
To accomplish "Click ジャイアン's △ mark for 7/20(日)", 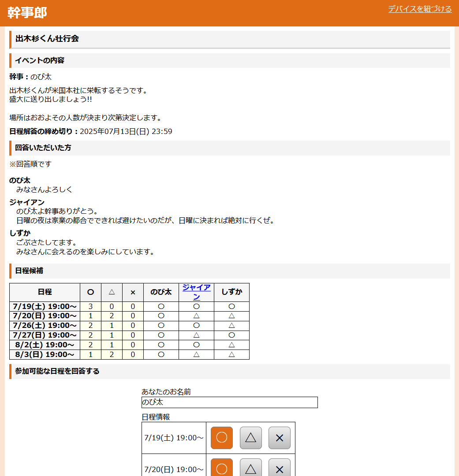I will [196, 316].
